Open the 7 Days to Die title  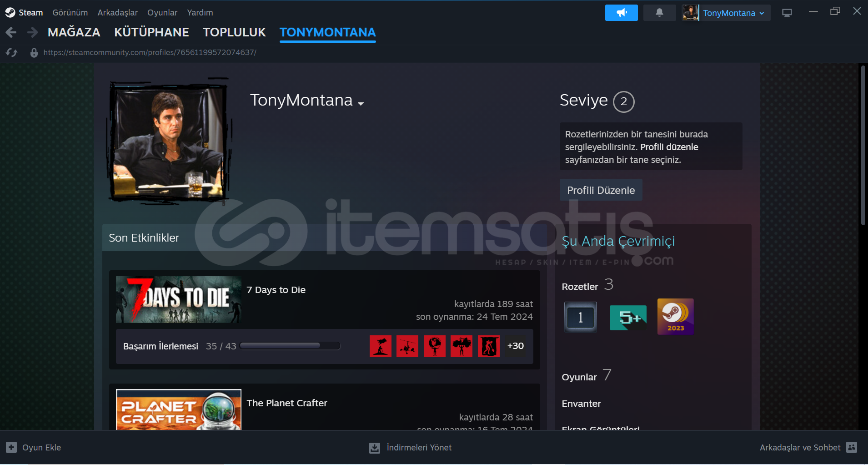tap(276, 290)
